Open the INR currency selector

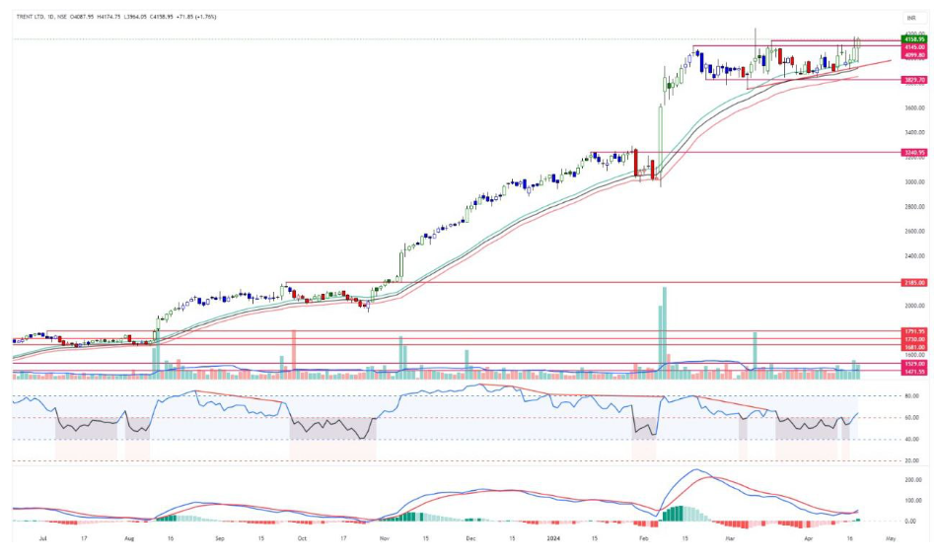point(912,18)
